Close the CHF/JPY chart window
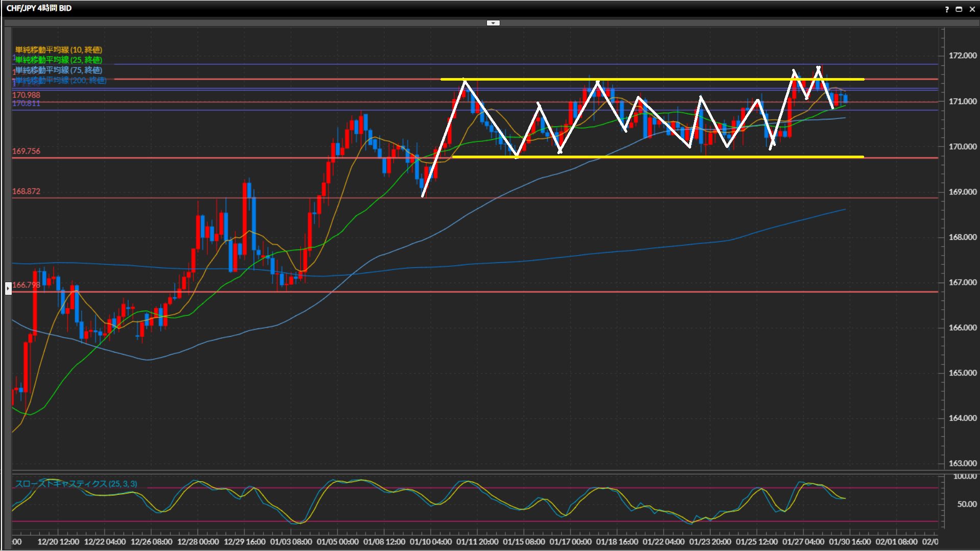The height and width of the screenshot is (551, 980). coord(972,9)
